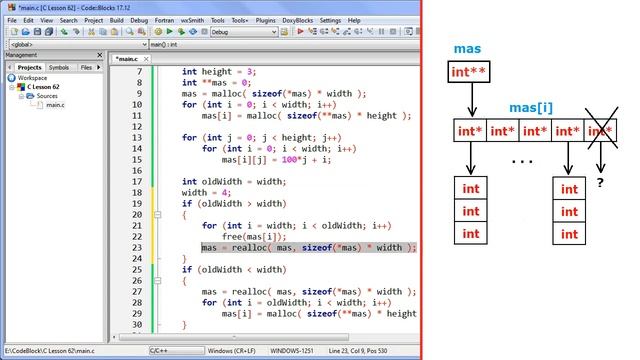Click the Step out debug icon

tap(347, 31)
